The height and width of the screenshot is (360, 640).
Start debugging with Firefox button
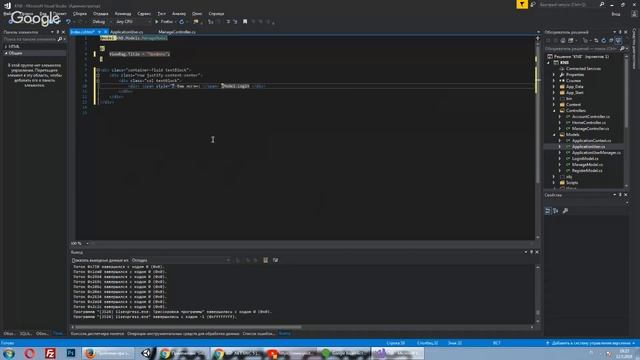pos(164,22)
